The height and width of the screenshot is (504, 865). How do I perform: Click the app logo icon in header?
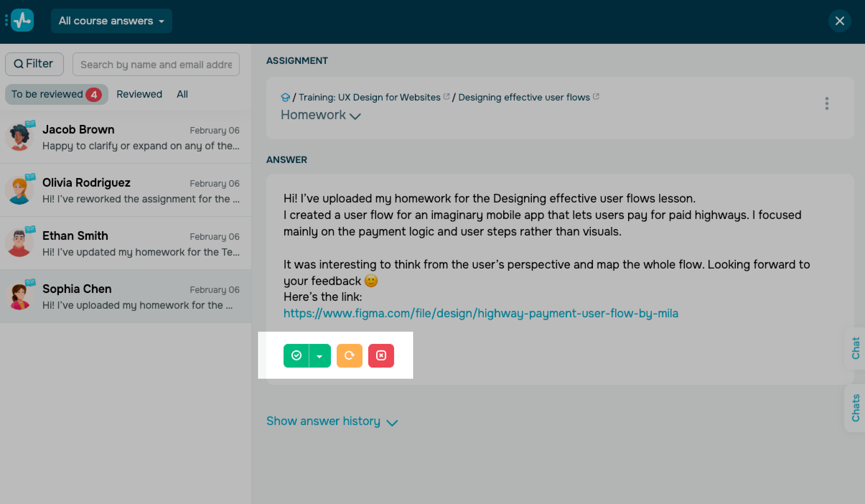[x=22, y=20]
